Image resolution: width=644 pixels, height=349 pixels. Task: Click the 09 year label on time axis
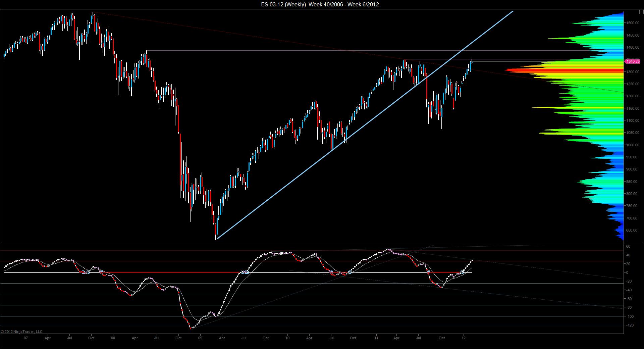tap(201, 338)
